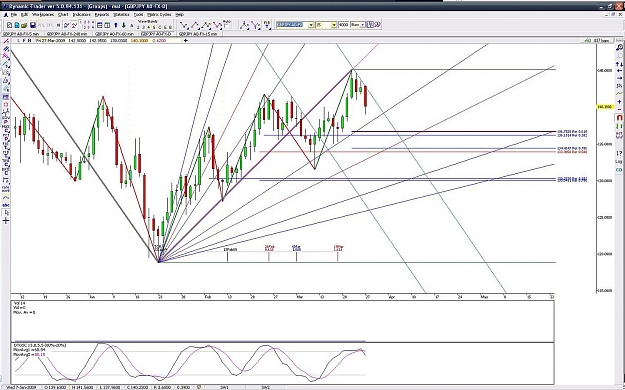Click the left arrow scroll icon
The image size is (625, 390).
click(x=619, y=71)
